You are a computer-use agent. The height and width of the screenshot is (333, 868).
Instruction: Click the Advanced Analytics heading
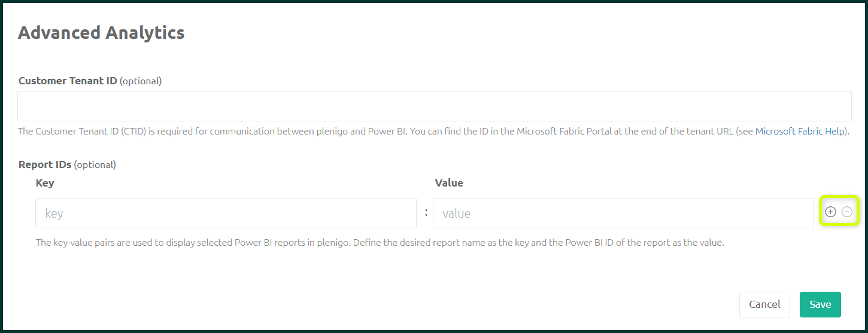101,32
